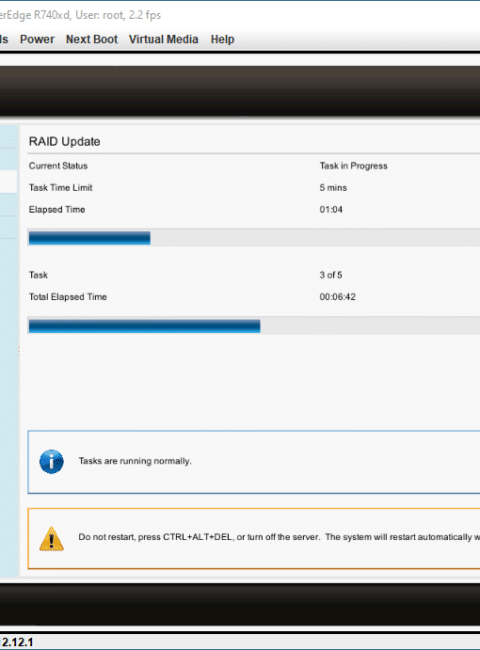Viewport: 480px width, 650px height.
Task: Click the Elapsed Time label
Action: (57, 210)
